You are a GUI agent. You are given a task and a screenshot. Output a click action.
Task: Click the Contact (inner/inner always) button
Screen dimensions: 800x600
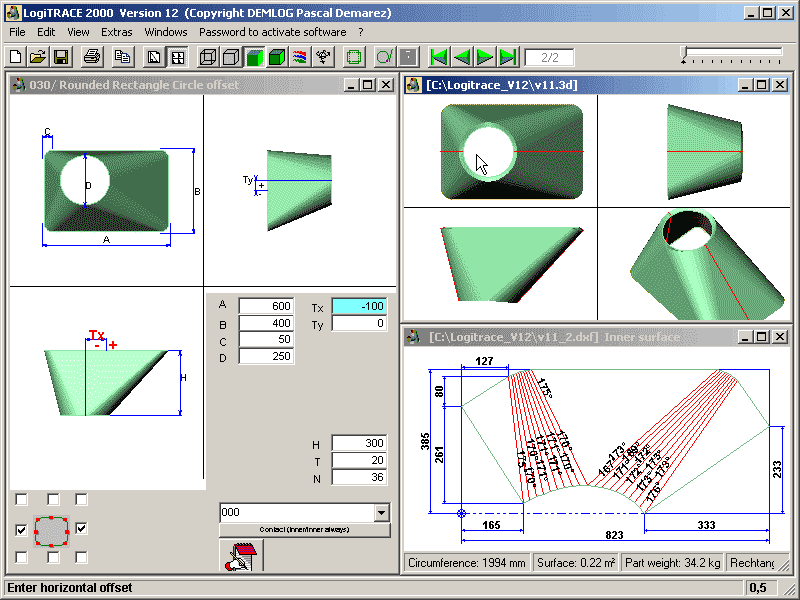click(x=305, y=530)
